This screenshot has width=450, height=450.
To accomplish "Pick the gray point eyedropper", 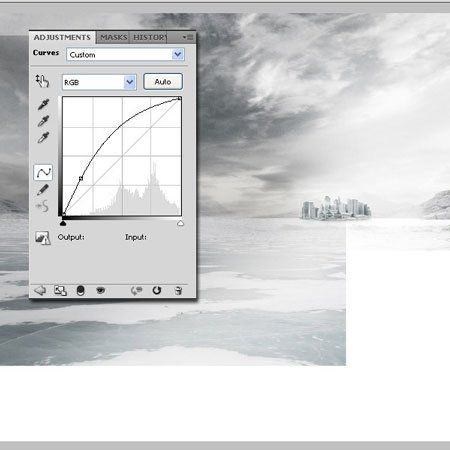I will (43, 121).
